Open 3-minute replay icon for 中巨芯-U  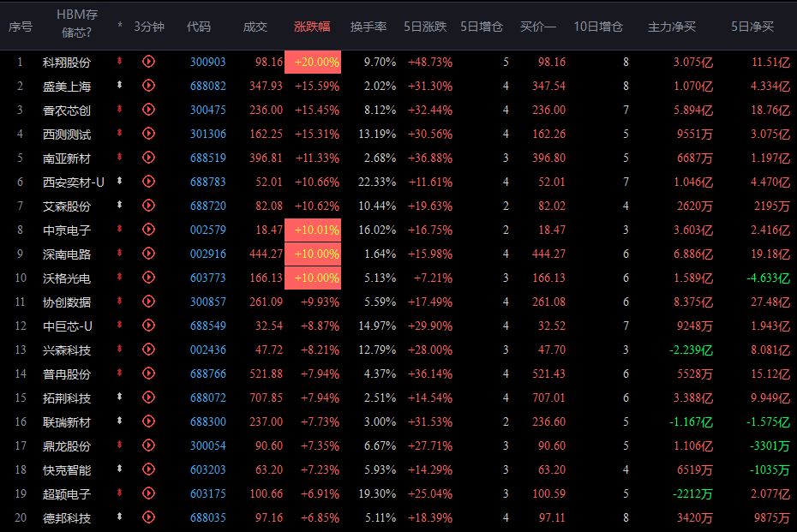(x=148, y=326)
